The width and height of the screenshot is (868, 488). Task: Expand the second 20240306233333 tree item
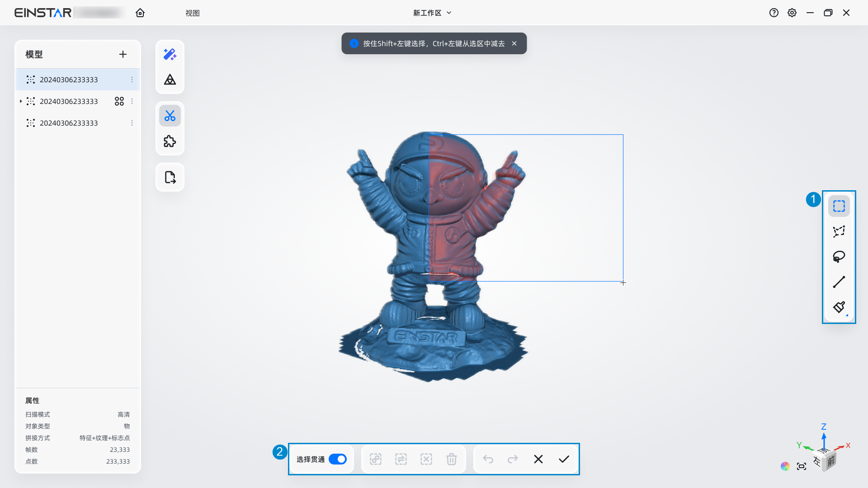click(21, 101)
